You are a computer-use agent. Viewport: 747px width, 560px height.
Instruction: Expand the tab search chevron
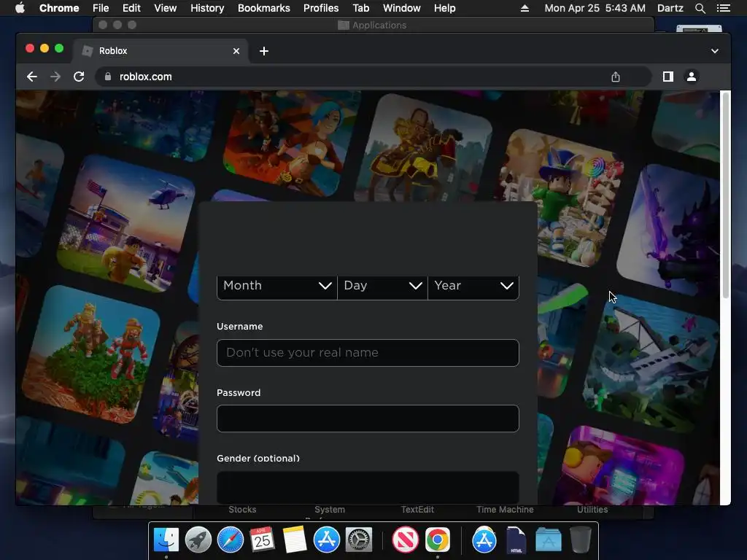[715, 51]
